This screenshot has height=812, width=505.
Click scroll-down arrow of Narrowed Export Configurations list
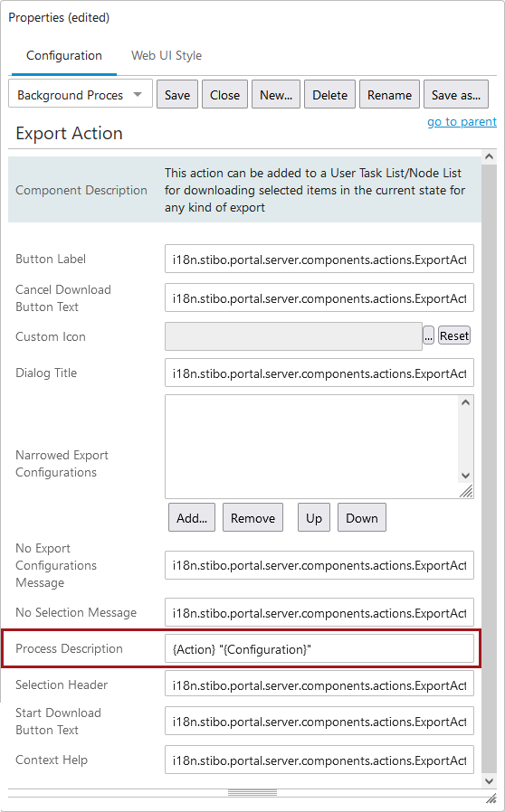[x=465, y=476]
